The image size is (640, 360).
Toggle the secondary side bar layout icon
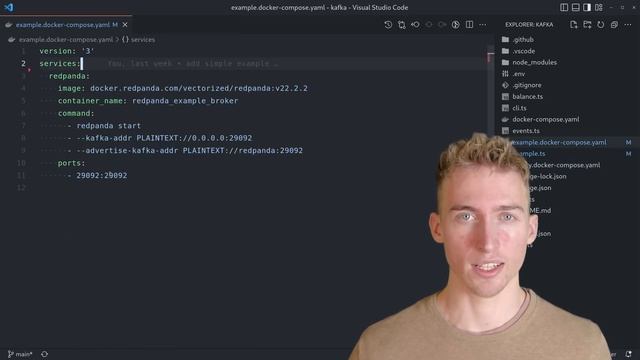587,7
